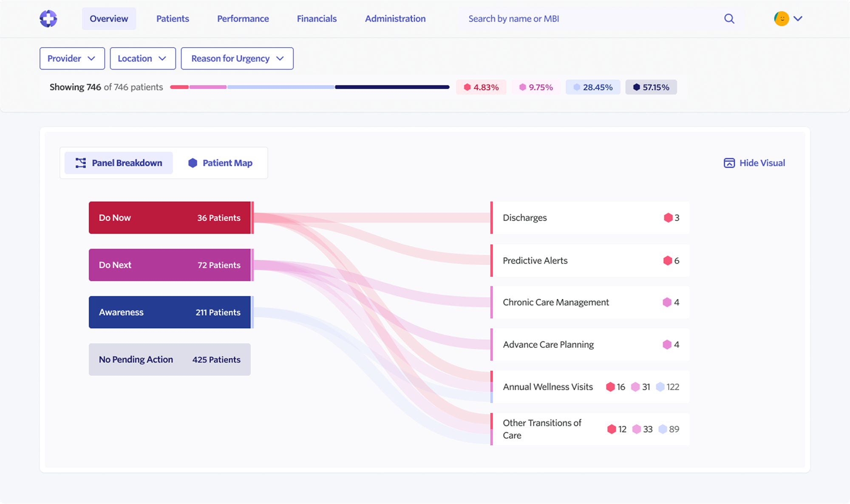Viewport: 850px width, 504px height.
Task: Select the Awareness 211 Patients block
Action: pyautogui.click(x=170, y=312)
